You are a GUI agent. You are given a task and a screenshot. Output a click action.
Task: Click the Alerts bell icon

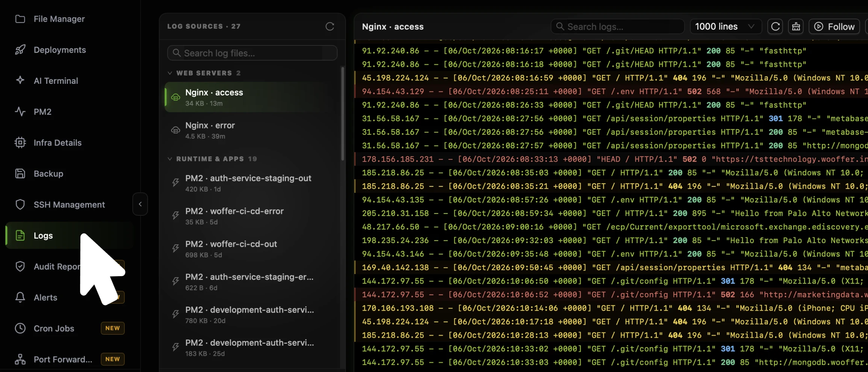pos(20,297)
